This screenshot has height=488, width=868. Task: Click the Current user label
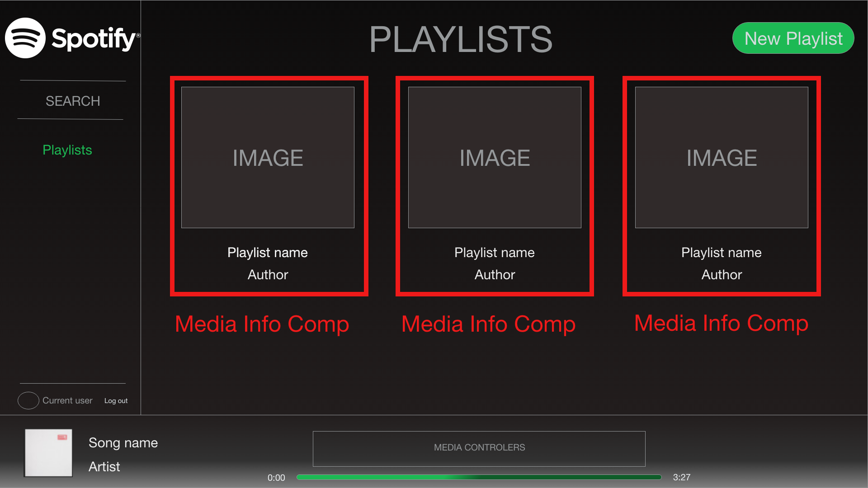(67, 401)
